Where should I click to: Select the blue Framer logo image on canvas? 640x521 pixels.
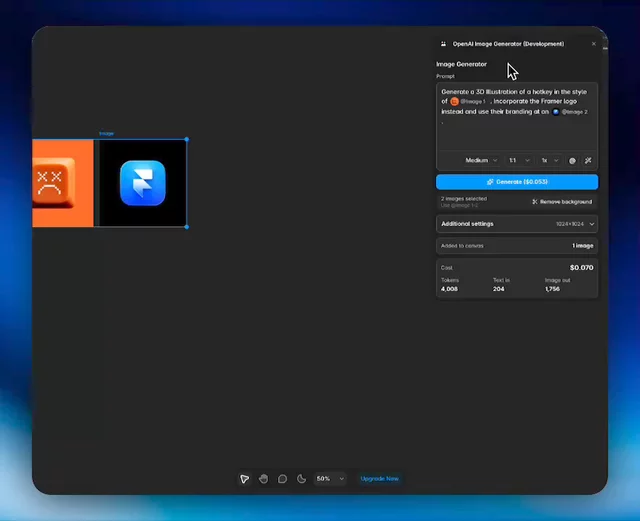point(142,183)
